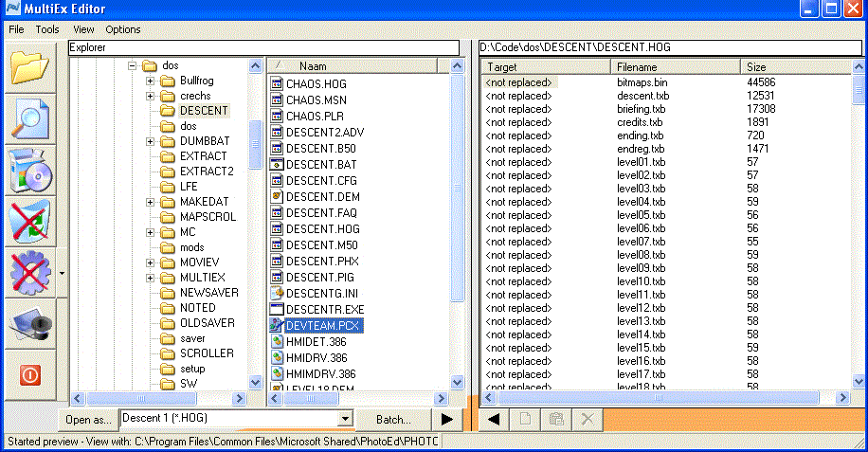Open dropdown arrow beside crossed-out gear icon
Image resolution: width=868 pixels, height=452 pixels.
[x=62, y=273]
